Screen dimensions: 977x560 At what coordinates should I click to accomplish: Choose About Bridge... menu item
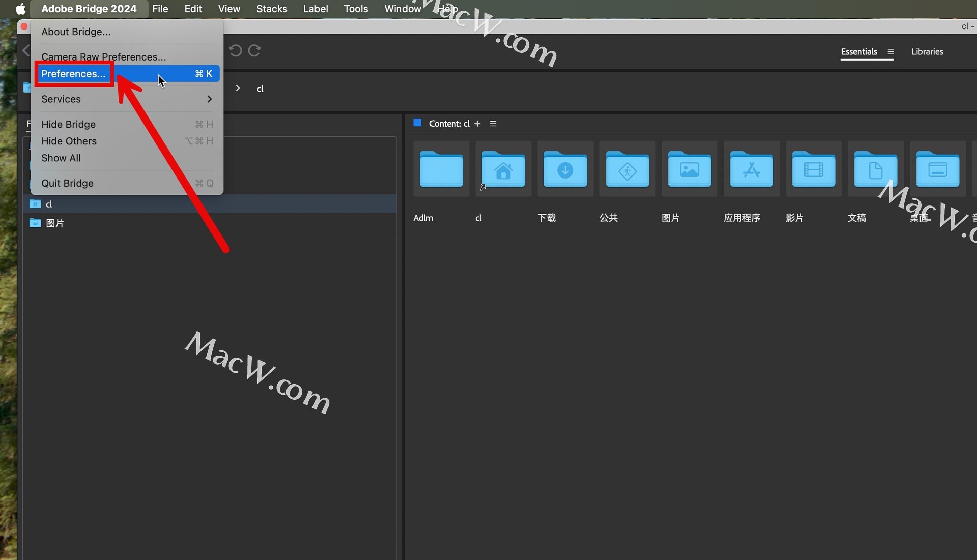tap(127, 32)
